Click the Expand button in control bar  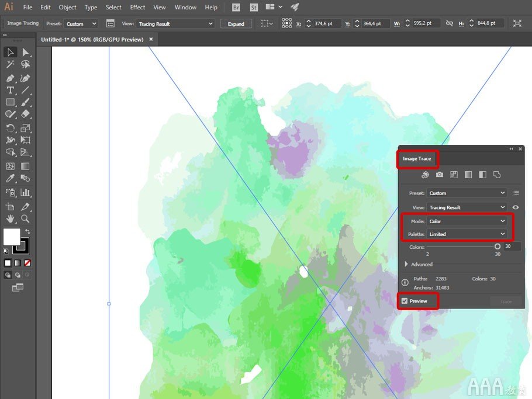[x=236, y=24]
